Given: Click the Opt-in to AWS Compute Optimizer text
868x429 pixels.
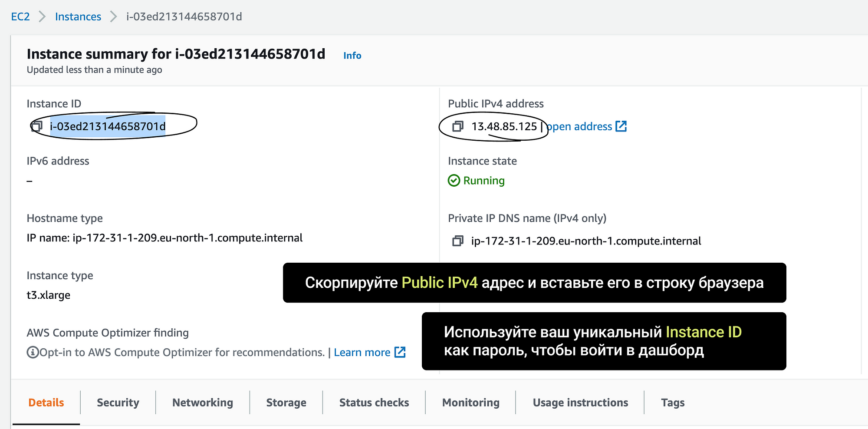Looking at the screenshot, I should coord(182,352).
